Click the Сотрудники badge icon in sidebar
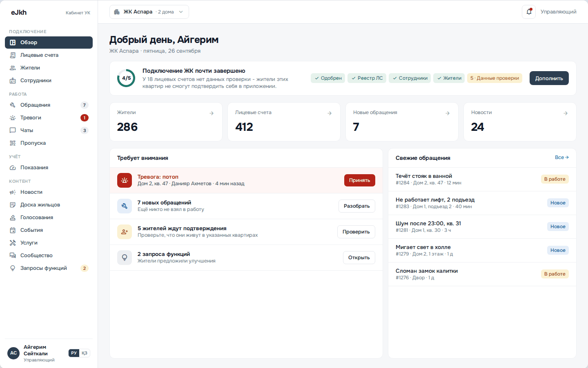Image resolution: width=588 pixels, height=368 pixels. click(13, 81)
